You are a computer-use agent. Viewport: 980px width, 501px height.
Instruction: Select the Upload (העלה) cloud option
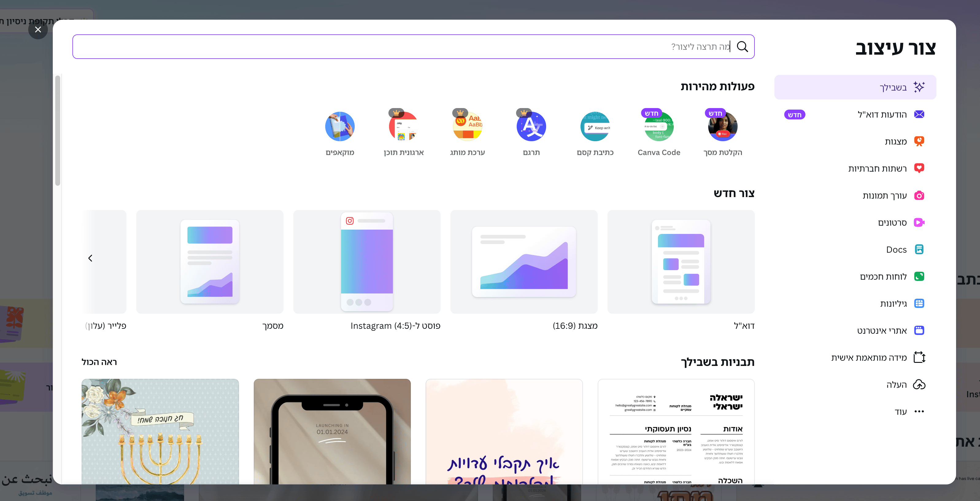click(896, 385)
